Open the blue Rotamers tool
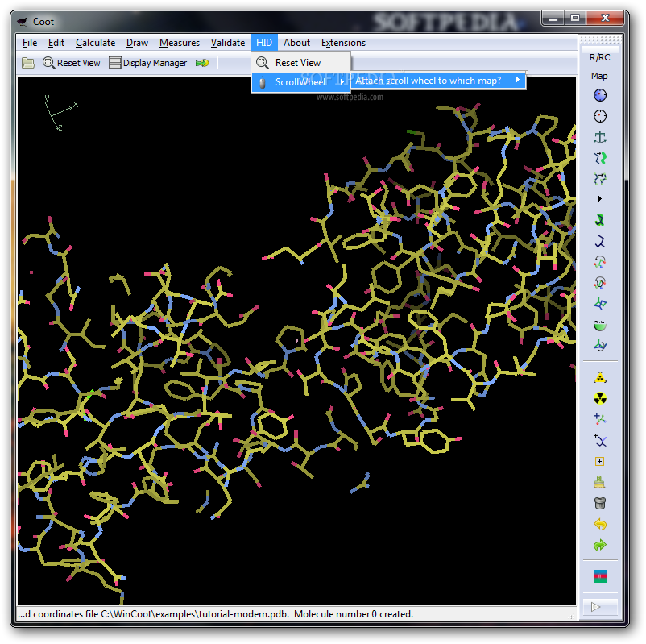This screenshot has height=644, width=646. tap(600, 241)
